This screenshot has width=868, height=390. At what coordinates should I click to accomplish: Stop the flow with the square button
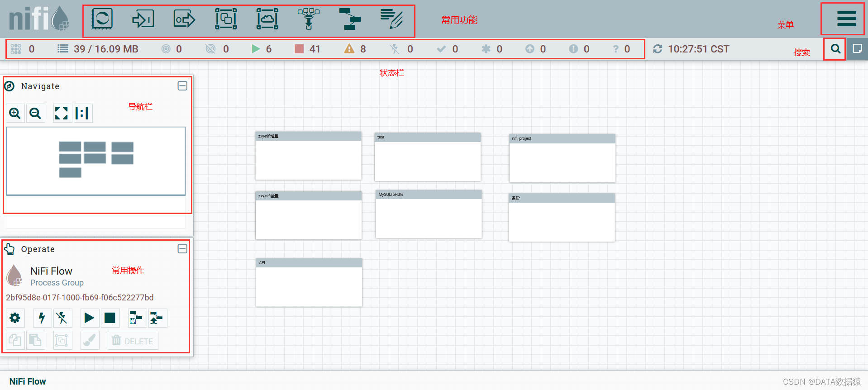[x=110, y=318]
